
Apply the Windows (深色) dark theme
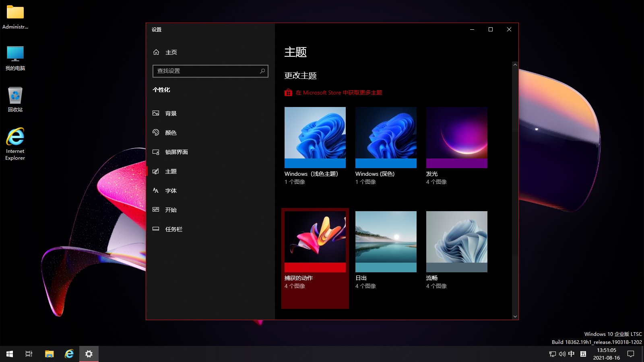click(x=386, y=138)
